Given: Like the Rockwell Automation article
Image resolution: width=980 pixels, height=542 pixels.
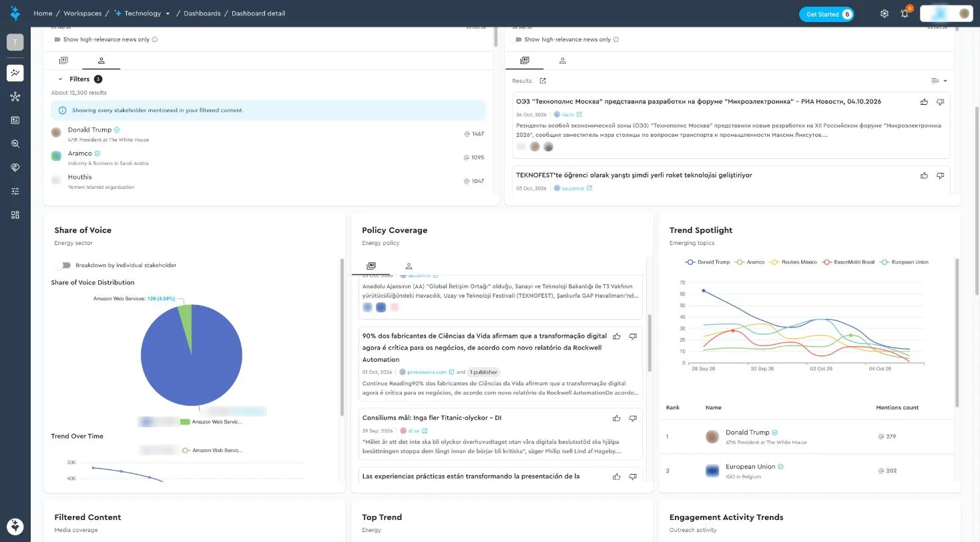Looking at the screenshot, I should 616,336.
